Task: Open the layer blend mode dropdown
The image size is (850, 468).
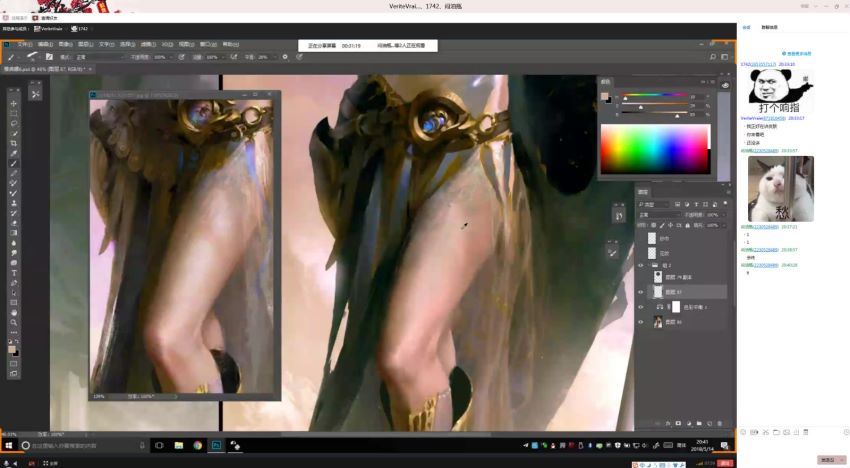Action: (659, 215)
